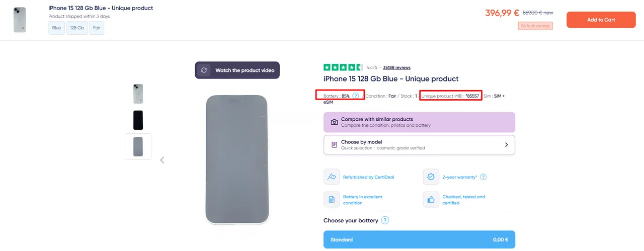Click the list icon beside Choose by model
The width and height of the screenshot is (644, 251).
pyautogui.click(x=334, y=145)
